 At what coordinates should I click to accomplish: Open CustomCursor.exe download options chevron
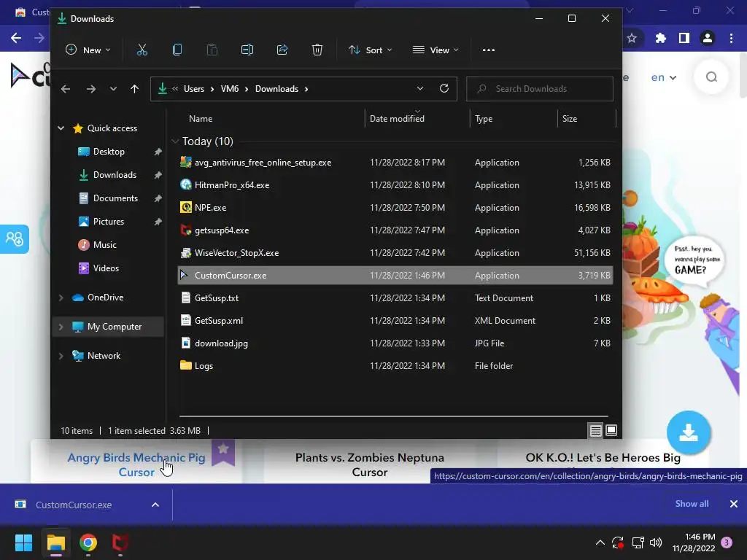point(155,505)
